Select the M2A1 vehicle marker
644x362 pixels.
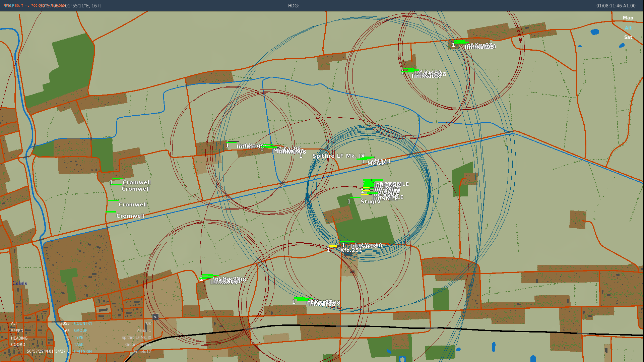point(376,163)
